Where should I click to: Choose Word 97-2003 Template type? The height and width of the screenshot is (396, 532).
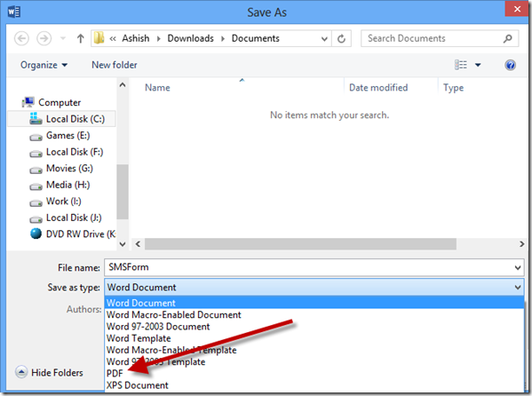(x=155, y=361)
